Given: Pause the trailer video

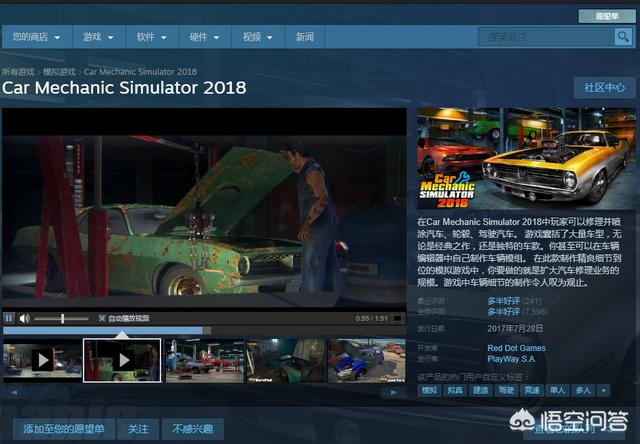Looking at the screenshot, I should click(x=9, y=318).
